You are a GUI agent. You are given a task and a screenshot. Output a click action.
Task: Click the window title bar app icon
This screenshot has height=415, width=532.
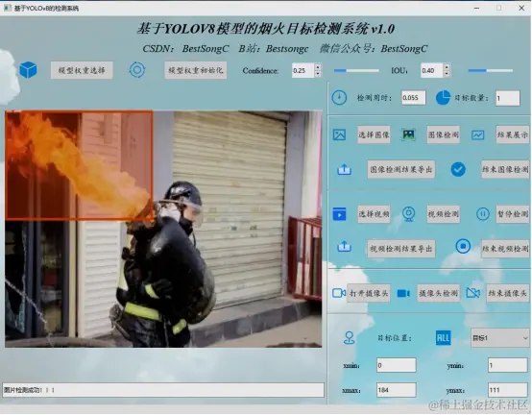tap(7, 8)
